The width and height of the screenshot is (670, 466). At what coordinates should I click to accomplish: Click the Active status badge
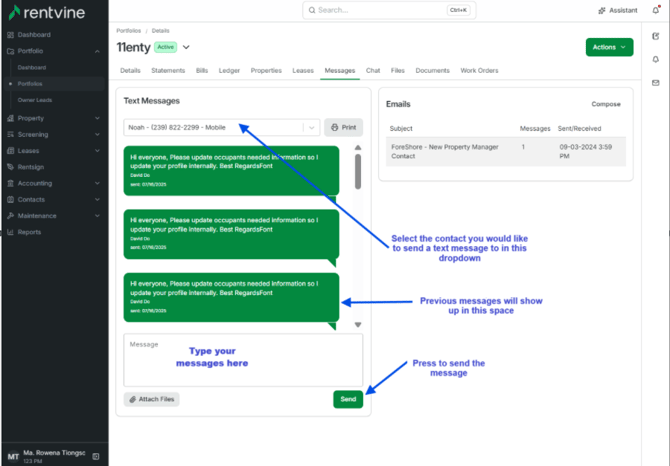[165, 47]
